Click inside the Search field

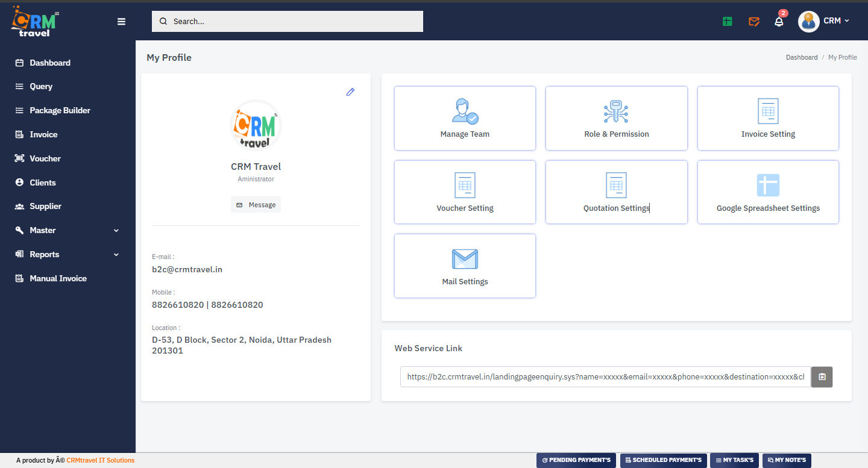click(x=287, y=21)
